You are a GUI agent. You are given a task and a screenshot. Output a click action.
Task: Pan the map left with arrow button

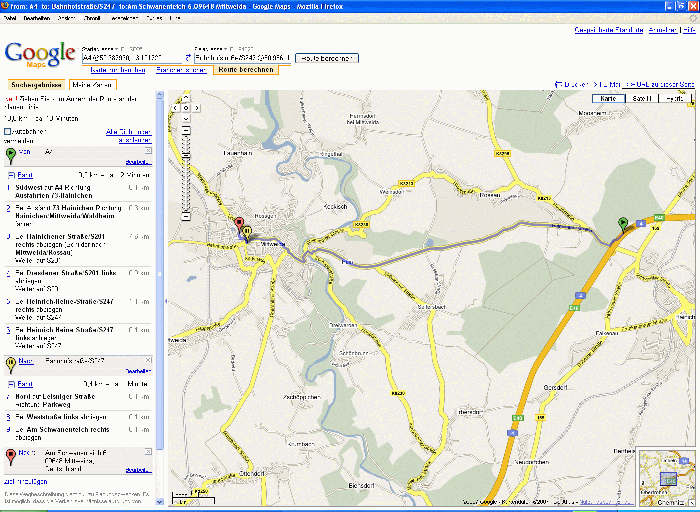pyautogui.click(x=175, y=108)
